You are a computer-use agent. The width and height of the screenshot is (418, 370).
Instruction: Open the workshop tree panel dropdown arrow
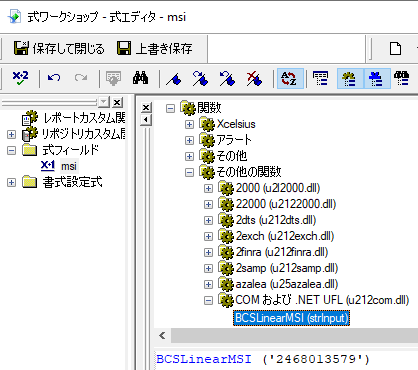[104, 102]
